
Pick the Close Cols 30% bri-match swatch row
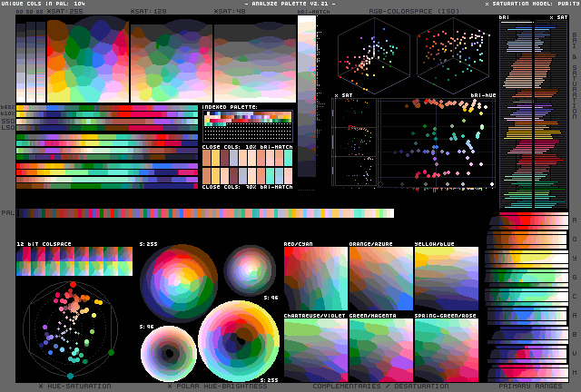247,175
